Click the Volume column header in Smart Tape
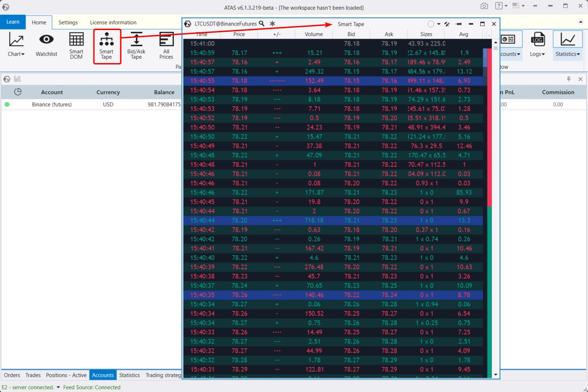588x392 pixels. (x=313, y=34)
